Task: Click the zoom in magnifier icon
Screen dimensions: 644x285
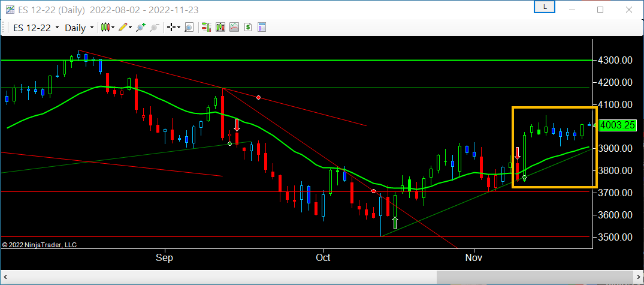Action: coord(141,28)
